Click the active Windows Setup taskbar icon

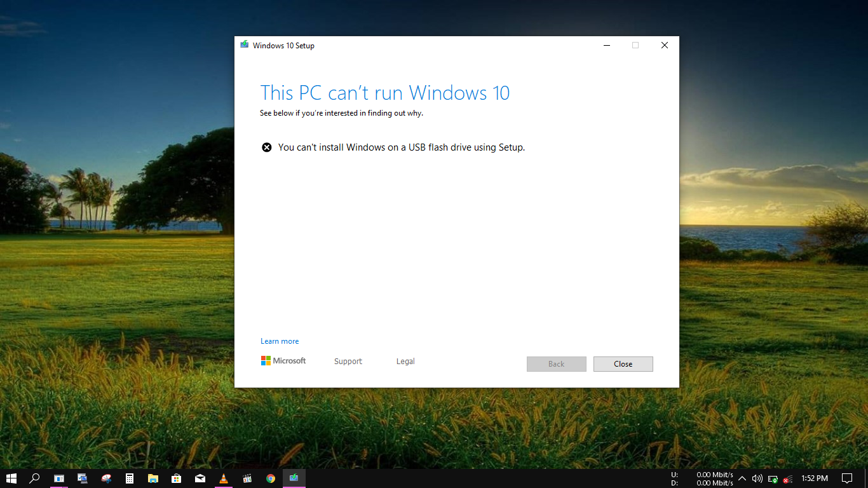point(294,478)
